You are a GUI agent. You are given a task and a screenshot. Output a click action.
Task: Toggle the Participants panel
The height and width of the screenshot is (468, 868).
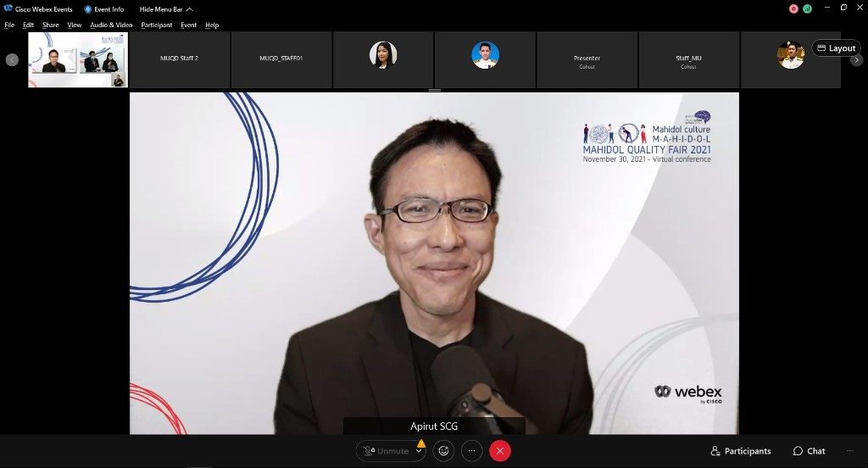click(x=741, y=451)
